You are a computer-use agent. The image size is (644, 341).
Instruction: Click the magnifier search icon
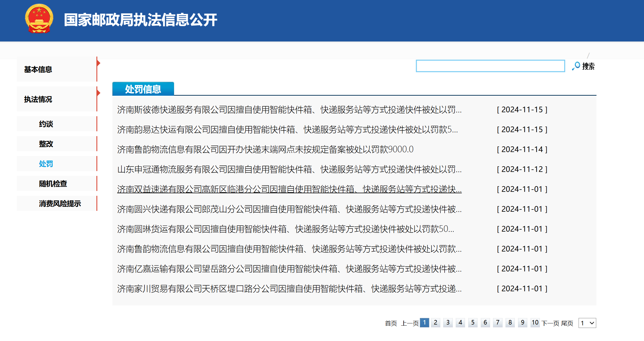coord(576,66)
